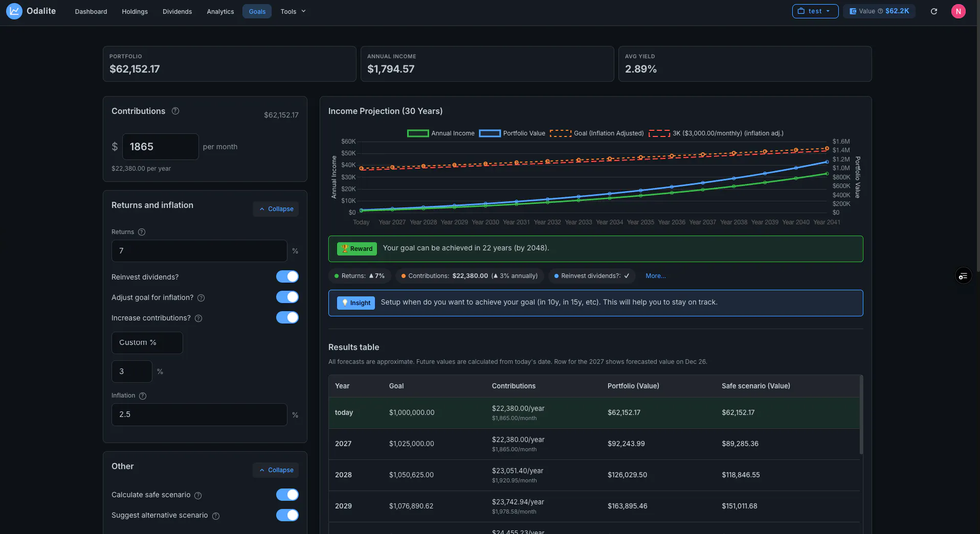Go to Dashboard tab
Image resolution: width=980 pixels, height=534 pixels.
[91, 11]
